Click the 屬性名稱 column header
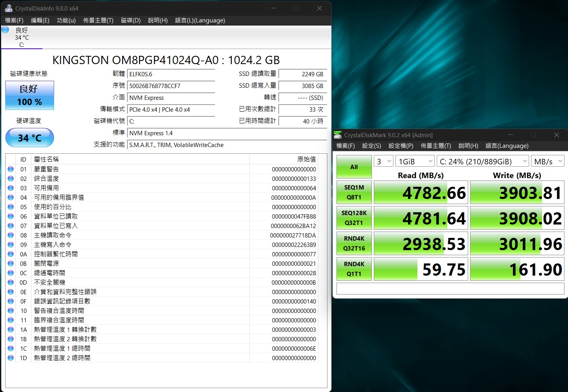Viewport: 568px width, 392px height. (140, 159)
